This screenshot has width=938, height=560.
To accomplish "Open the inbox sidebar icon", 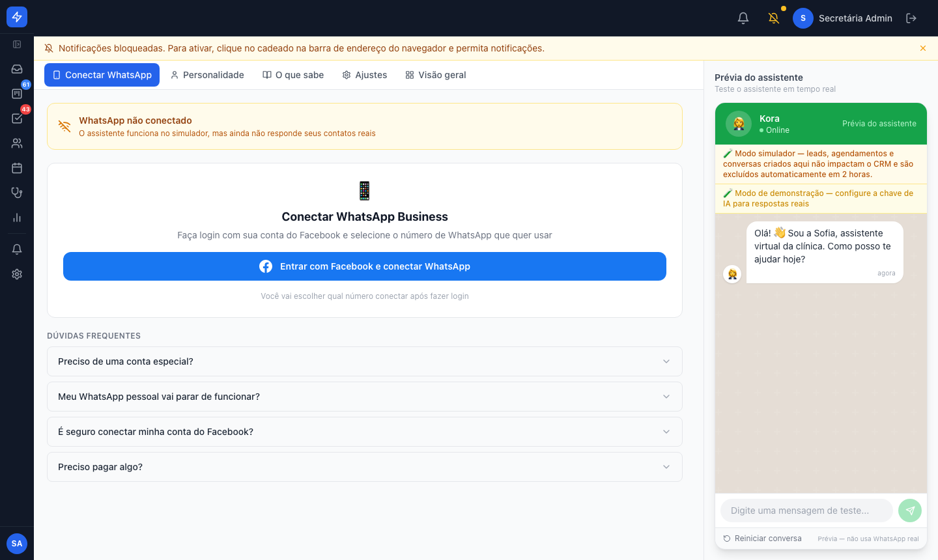I will (17, 69).
